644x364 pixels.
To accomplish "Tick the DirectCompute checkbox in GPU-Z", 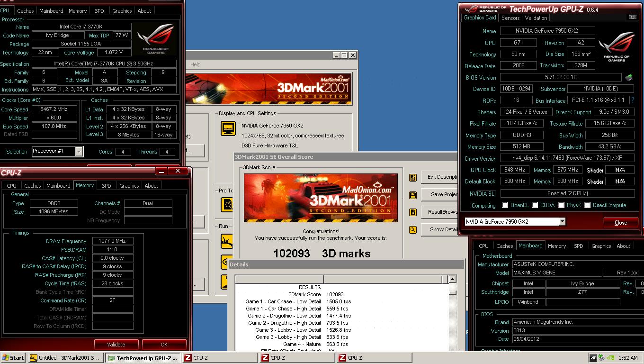I will click(x=588, y=205).
